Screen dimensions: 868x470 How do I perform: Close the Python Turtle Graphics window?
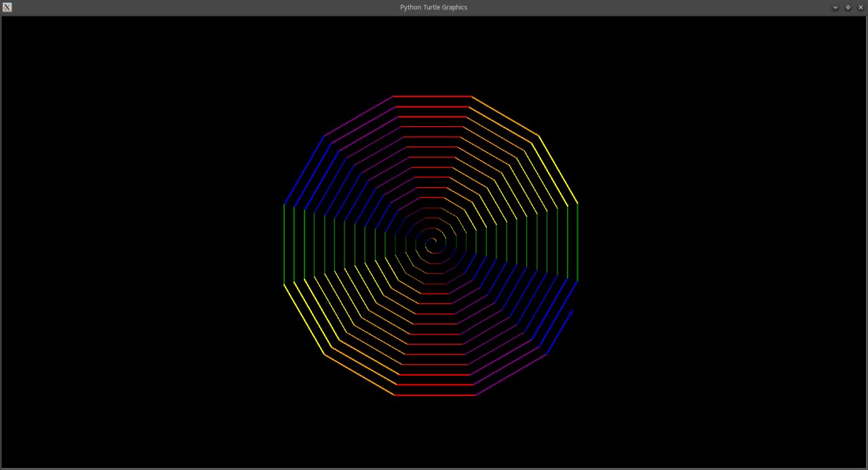[x=861, y=7]
